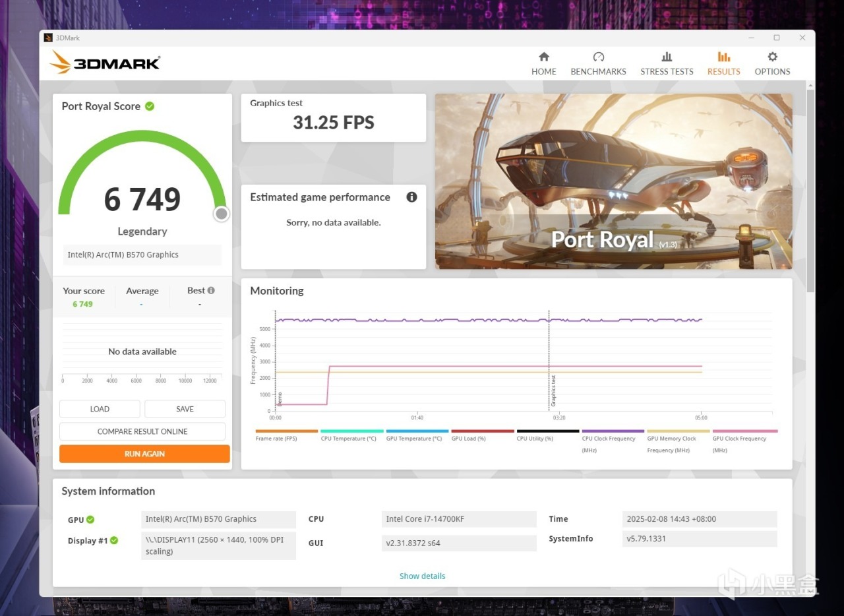Open the Options tab
The height and width of the screenshot is (616, 844).
(x=772, y=63)
